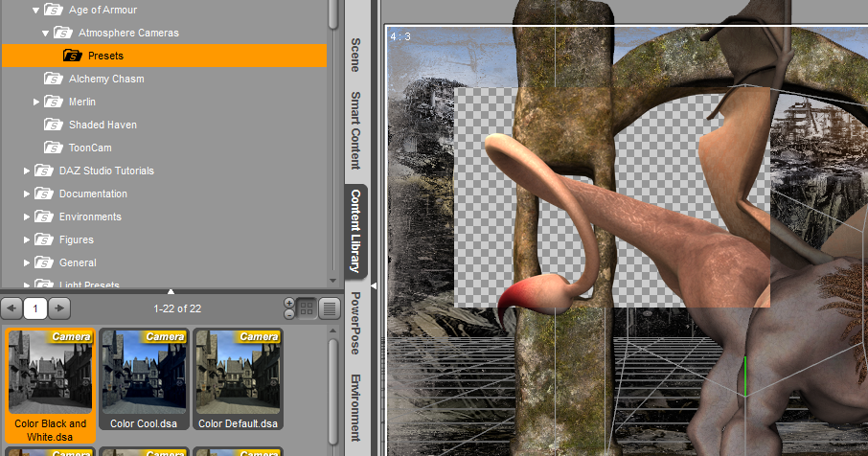Expand the General folder
Viewport: 868px width, 456px height.
[x=27, y=262]
